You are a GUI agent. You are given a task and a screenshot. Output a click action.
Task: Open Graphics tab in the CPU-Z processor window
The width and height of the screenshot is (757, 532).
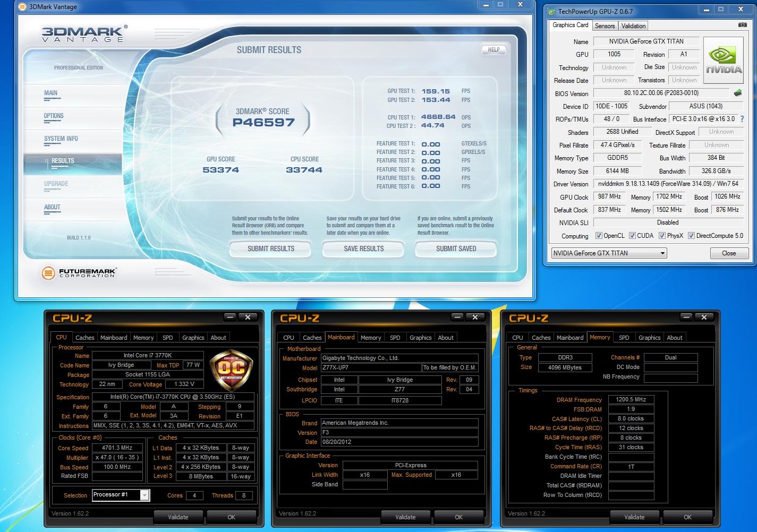tap(193, 338)
